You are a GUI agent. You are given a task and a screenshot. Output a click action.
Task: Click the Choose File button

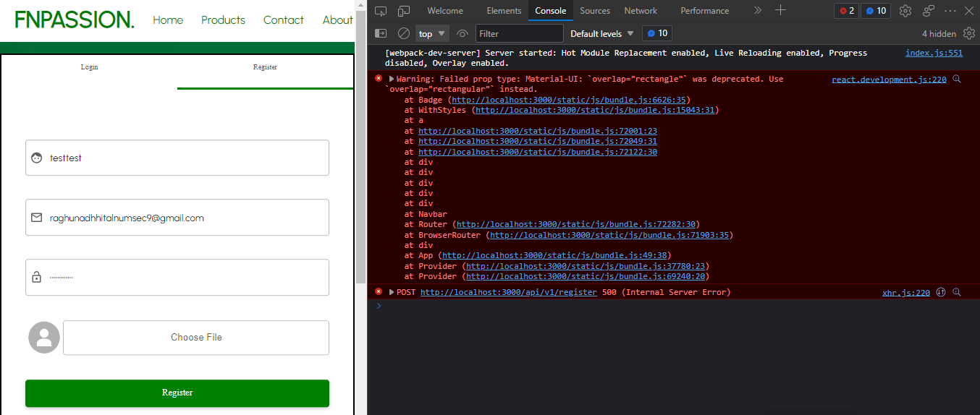click(x=196, y=338)
